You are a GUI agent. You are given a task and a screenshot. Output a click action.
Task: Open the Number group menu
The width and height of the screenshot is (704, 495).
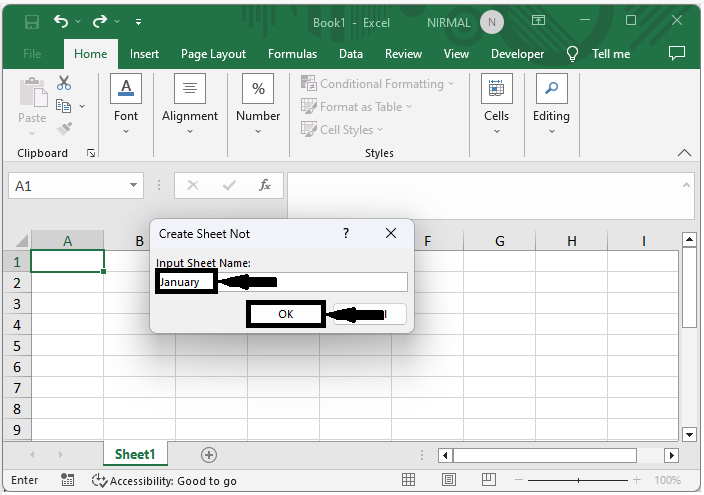[258, 105]
